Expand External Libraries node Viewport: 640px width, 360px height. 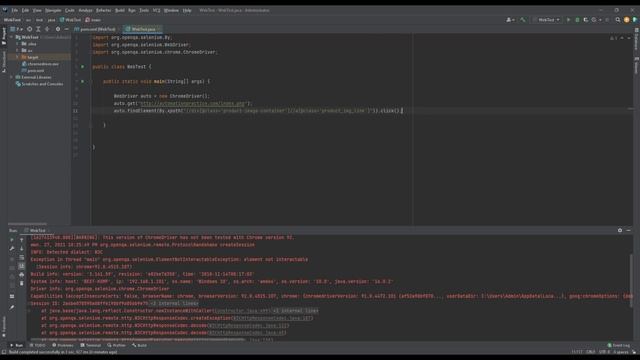11,77
